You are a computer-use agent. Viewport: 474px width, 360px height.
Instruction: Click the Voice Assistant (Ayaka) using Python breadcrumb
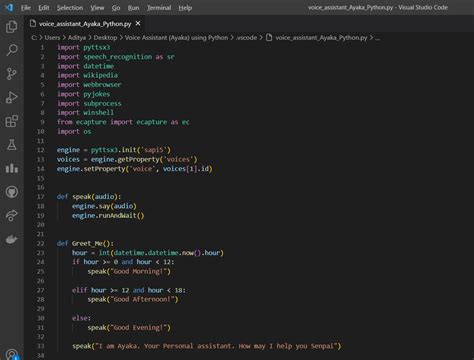point(176,38)
